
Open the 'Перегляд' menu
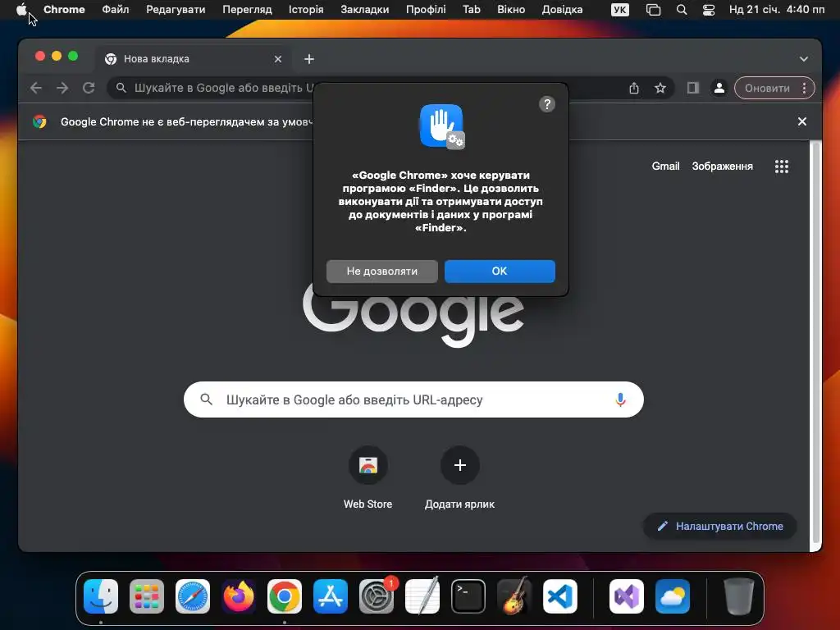tap(247, 10)
